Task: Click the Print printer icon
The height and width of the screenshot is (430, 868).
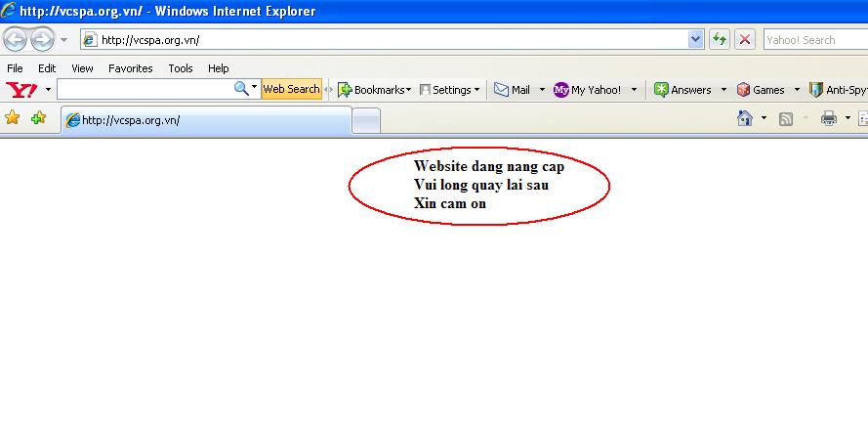Action: (829, 118)
